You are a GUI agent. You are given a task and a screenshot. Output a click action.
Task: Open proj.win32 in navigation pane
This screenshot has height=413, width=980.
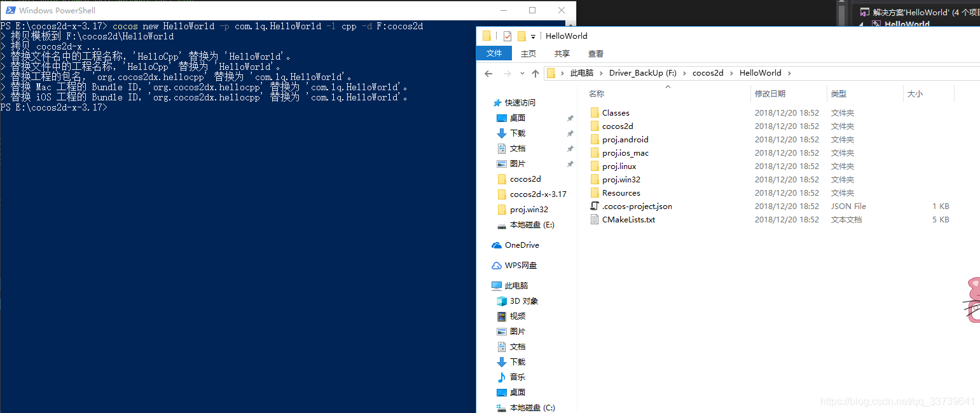coord(528,209)
